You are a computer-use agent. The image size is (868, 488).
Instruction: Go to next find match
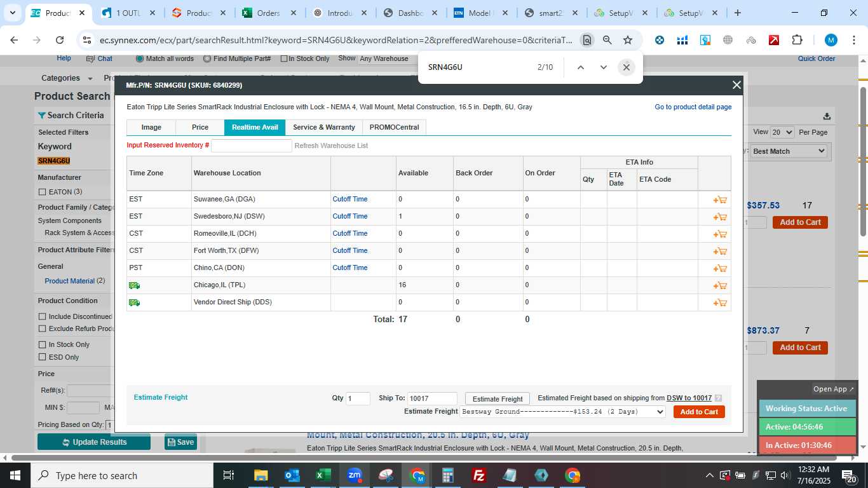(603, 67)
